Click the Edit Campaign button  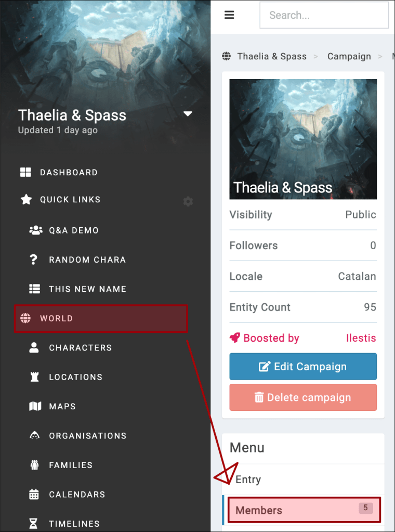click(x=303, y=367)
